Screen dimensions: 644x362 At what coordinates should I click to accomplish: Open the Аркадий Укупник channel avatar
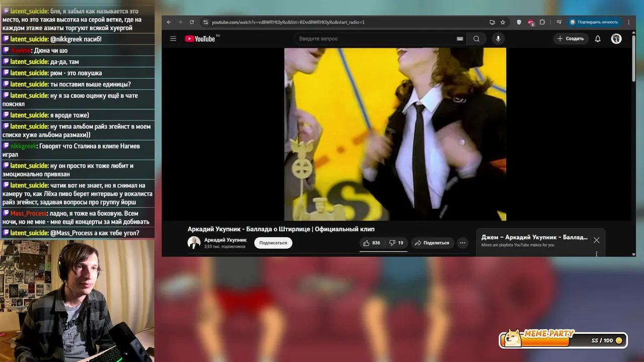click(194, 243)
